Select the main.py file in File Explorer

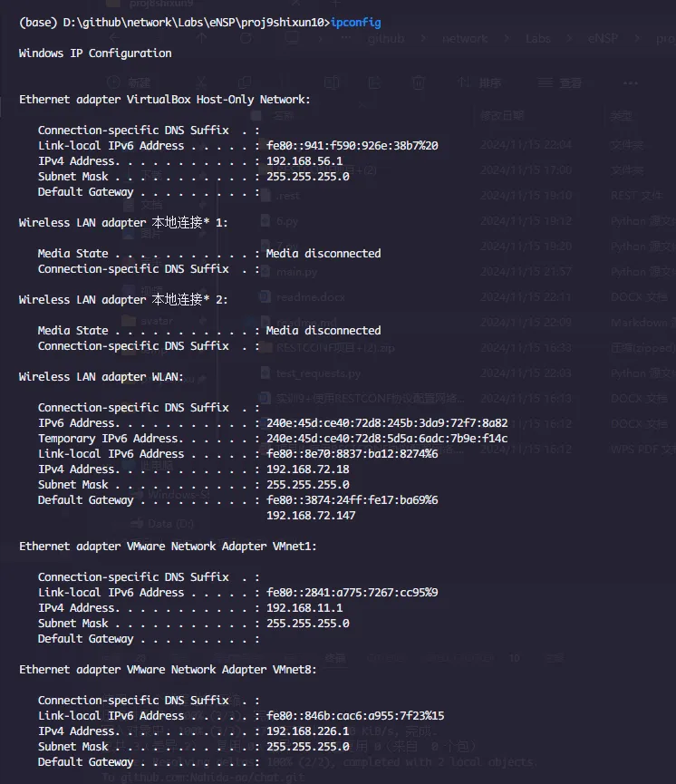[x=296, y=272]
